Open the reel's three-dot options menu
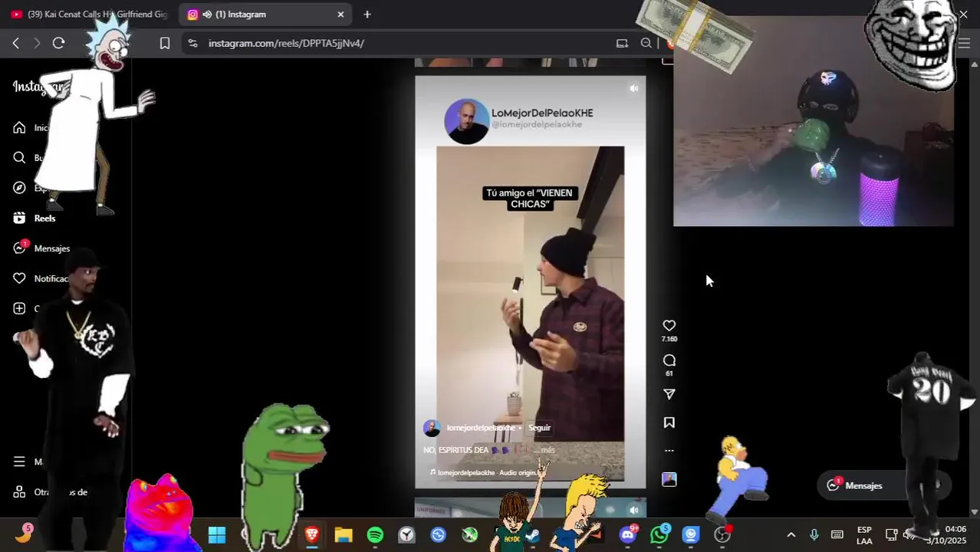This screenshot has width=980, height=552. pos(669,451)
